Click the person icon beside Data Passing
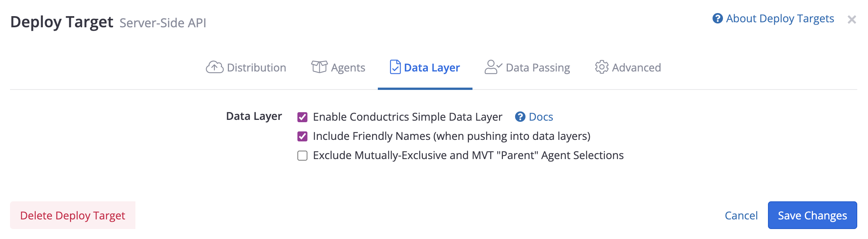Viewport: 868px width, 239px height. pyautogui.click(x=492, y=67)
